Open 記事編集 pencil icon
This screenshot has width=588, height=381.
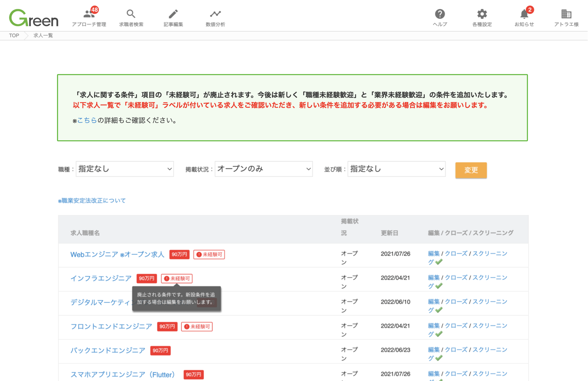click(x=173, y=14)
